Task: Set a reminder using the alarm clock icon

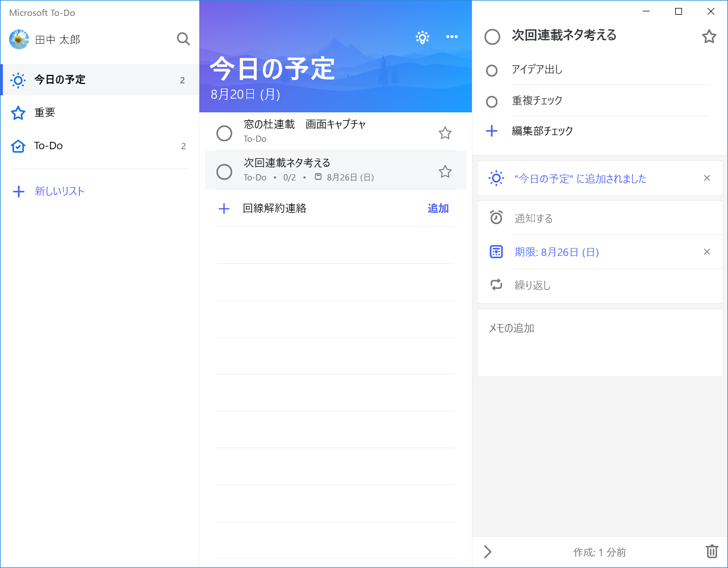Action: [x=496, y=218]
